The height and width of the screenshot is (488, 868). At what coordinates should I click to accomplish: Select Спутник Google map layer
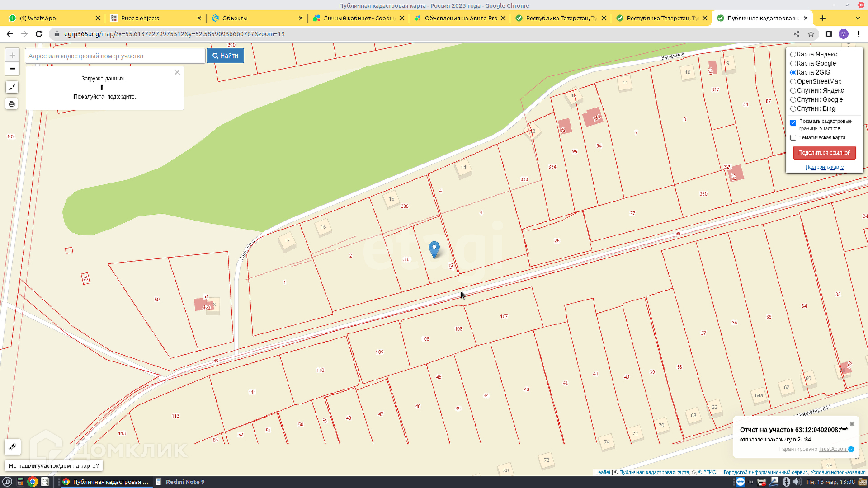tap(793, 99)
